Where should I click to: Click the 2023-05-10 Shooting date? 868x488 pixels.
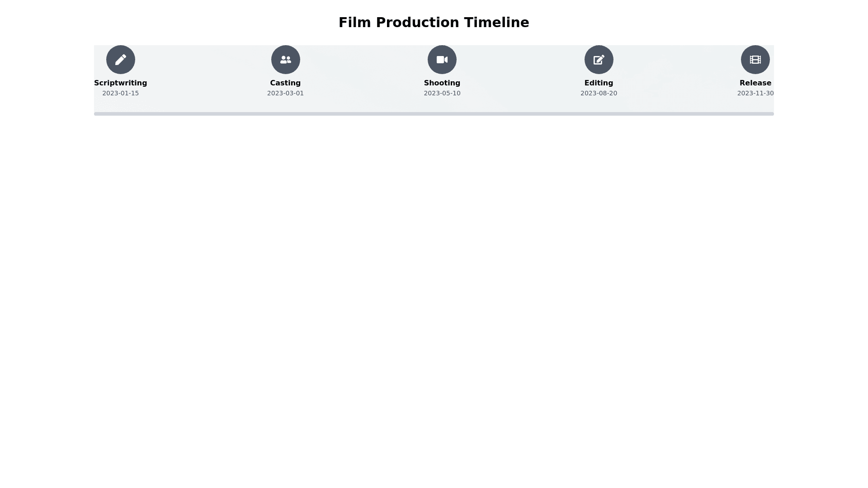[x=442, y=93]
